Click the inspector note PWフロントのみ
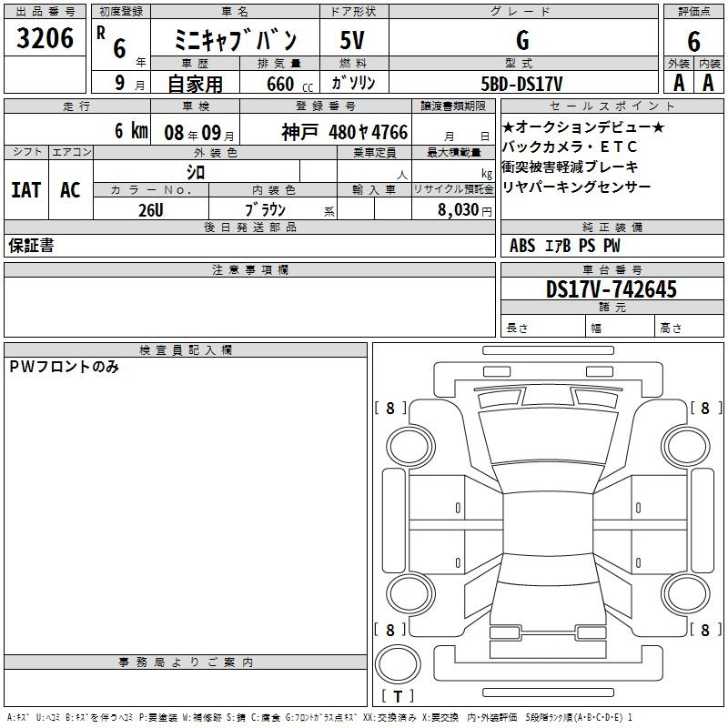The image size is (728, 728). [64, 367]
